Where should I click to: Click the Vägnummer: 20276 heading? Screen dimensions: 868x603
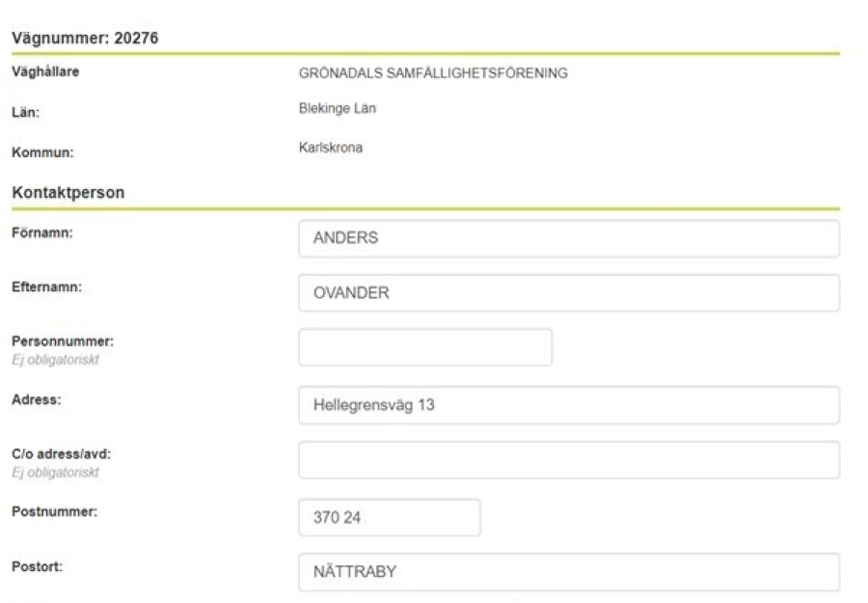coord(85,38)
